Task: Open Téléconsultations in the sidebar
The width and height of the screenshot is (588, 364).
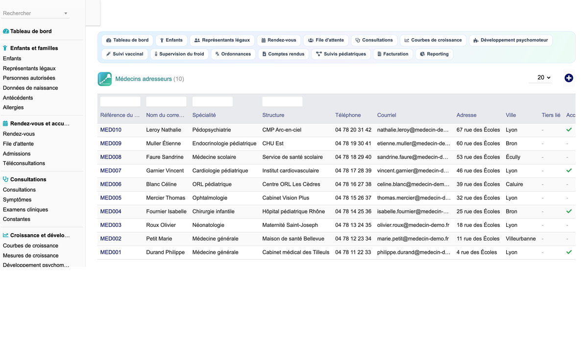Action: click(24, 163)
